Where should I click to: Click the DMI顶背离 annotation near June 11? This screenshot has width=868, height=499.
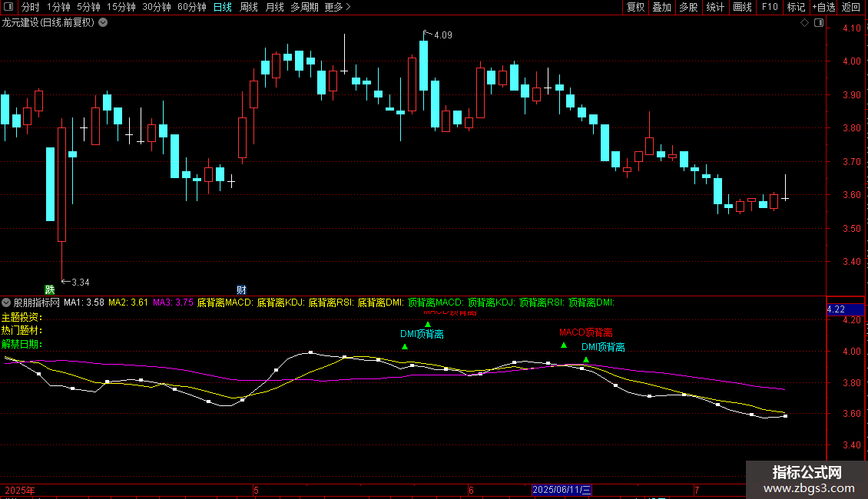(603, 347)
